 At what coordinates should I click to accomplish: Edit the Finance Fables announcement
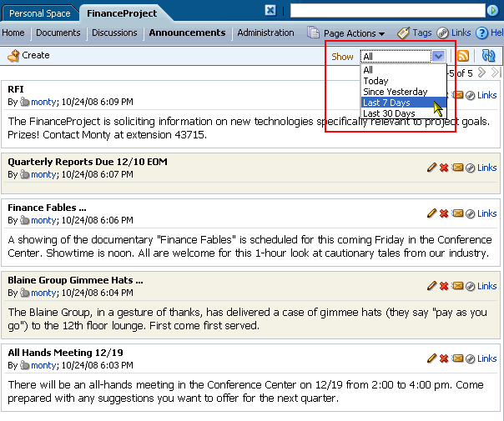tap(431, 213)
